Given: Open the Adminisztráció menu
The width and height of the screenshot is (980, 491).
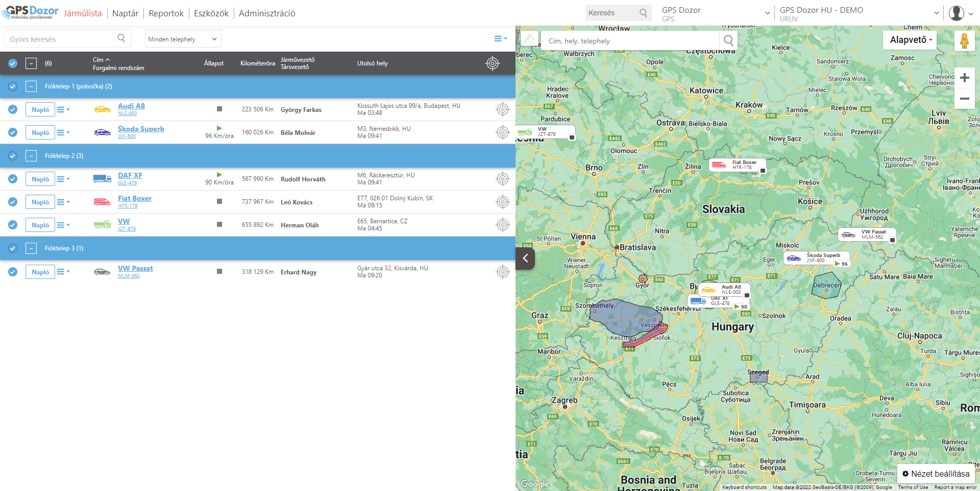Looking at the screenshot, I should pos(267,13).
